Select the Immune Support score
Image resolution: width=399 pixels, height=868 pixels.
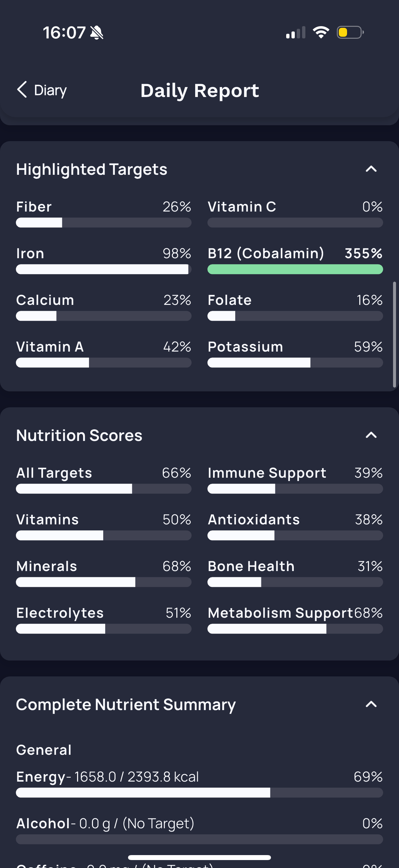tap(295, 479)
